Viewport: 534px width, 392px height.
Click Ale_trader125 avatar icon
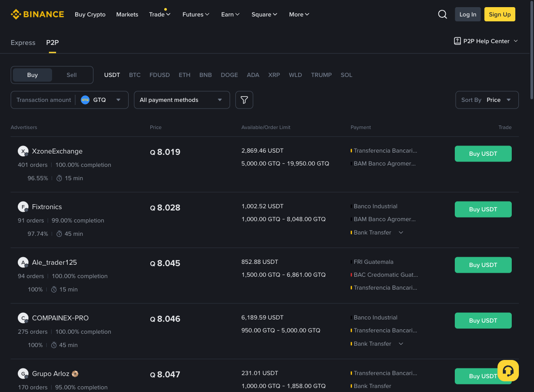(23, 263)
